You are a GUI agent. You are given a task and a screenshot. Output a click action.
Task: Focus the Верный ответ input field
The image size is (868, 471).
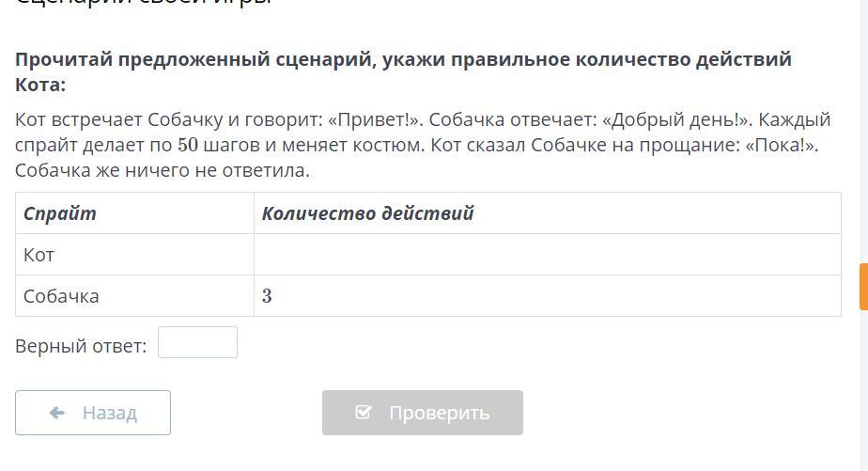[197, 342]
